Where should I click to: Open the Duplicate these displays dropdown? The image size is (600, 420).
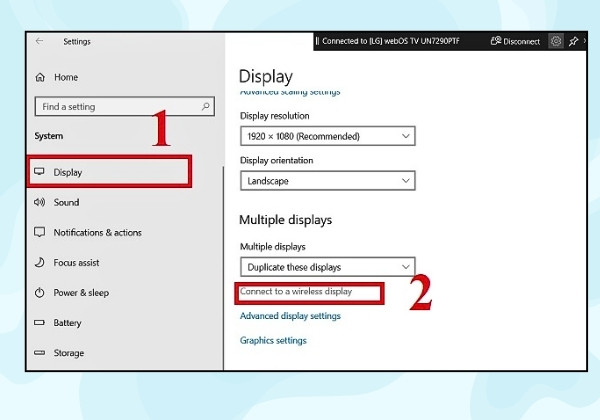(x=328, y=267)
